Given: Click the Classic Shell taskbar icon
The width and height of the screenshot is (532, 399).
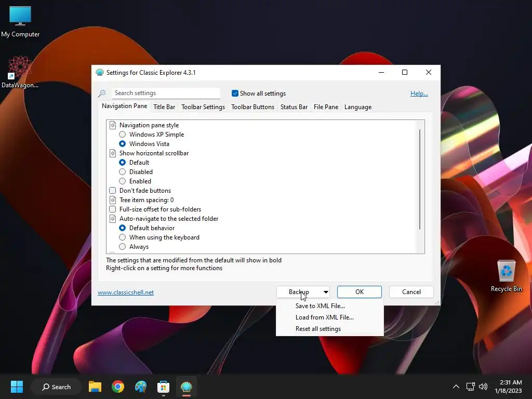Looking at the screenshot, I should pos(187,387).
